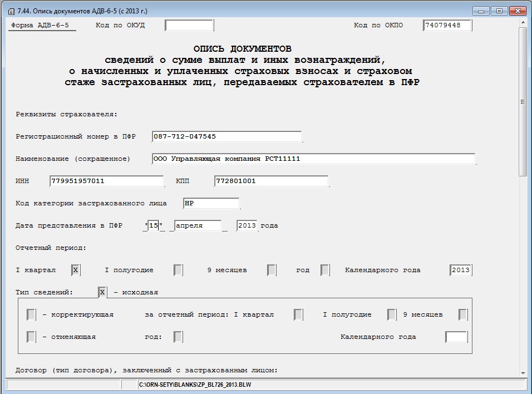Click the empty Календарного года correction field

(456, 337)
